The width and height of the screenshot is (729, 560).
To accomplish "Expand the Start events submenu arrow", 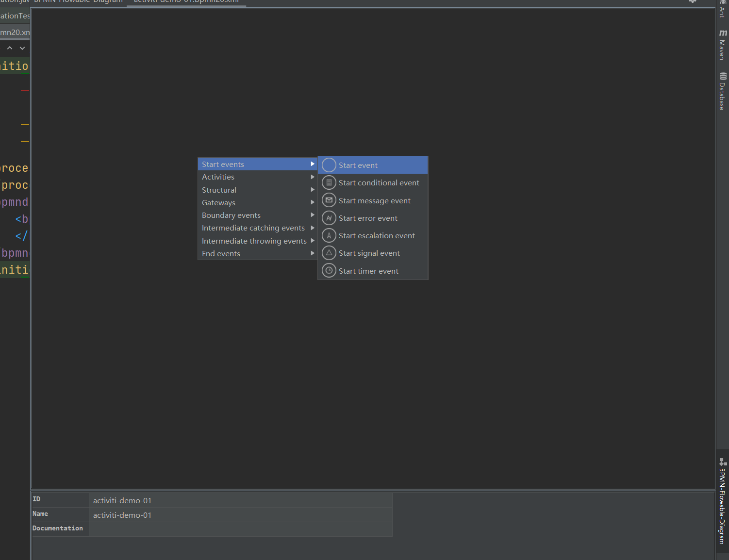I will (x=313, y=164).
